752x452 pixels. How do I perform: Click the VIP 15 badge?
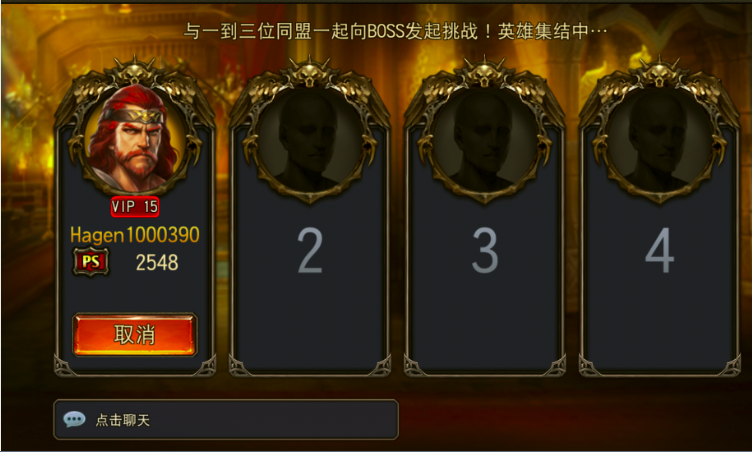[135, 207]
